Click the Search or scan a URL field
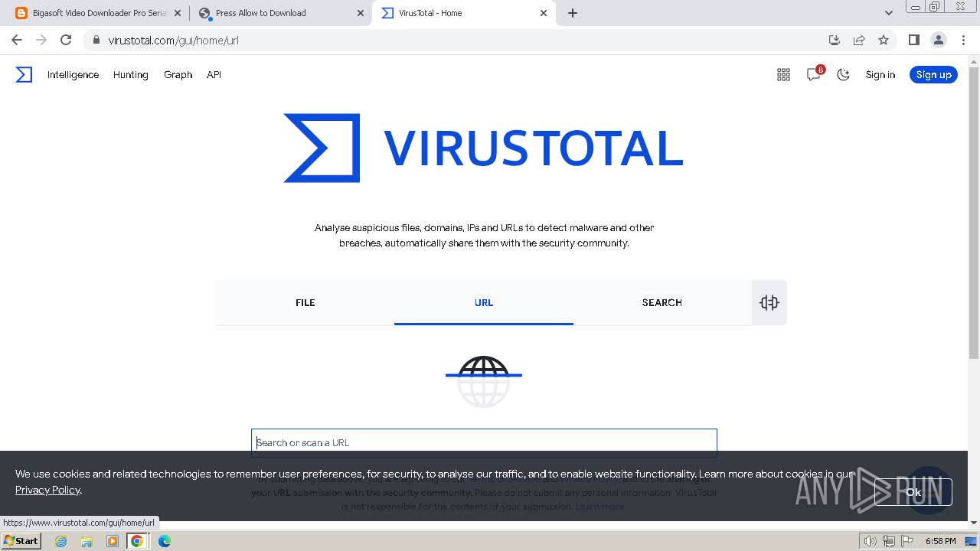 [484, 442]
